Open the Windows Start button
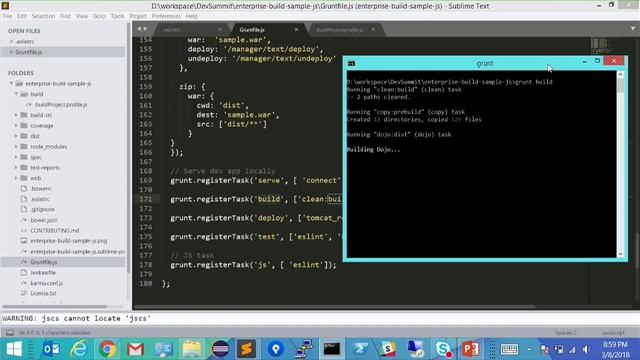This screenshot has height=360, width=640. [14, 349]
